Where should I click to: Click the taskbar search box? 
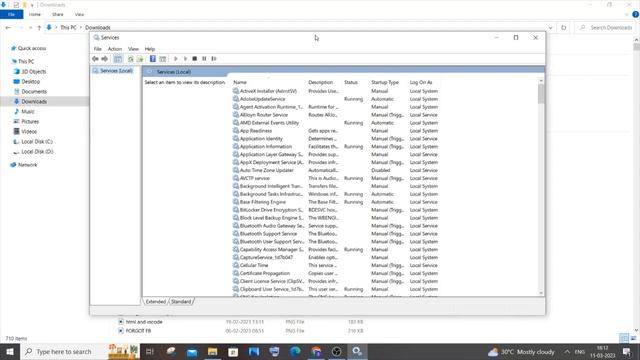pos(63,351)
